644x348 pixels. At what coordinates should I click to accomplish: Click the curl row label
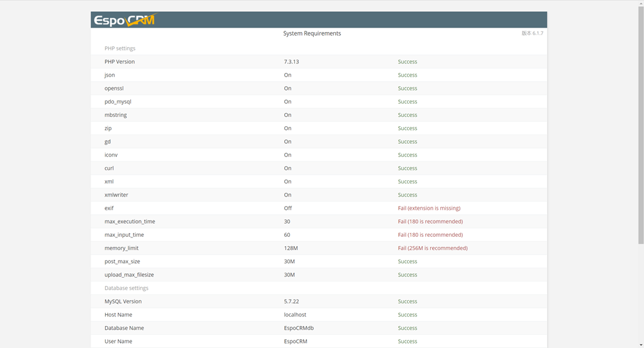(109, 168)
